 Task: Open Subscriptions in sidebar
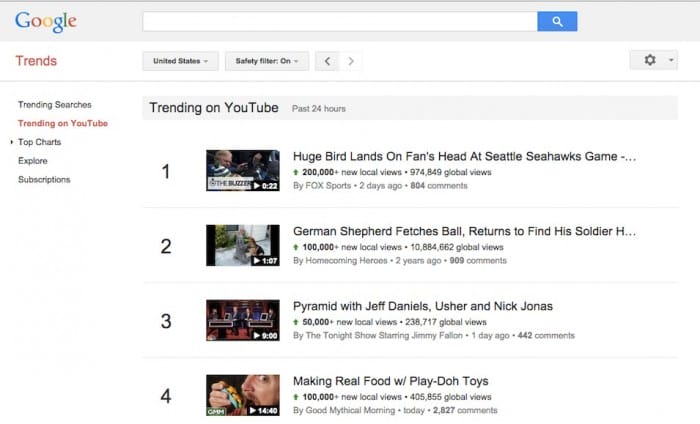(44, 179)
